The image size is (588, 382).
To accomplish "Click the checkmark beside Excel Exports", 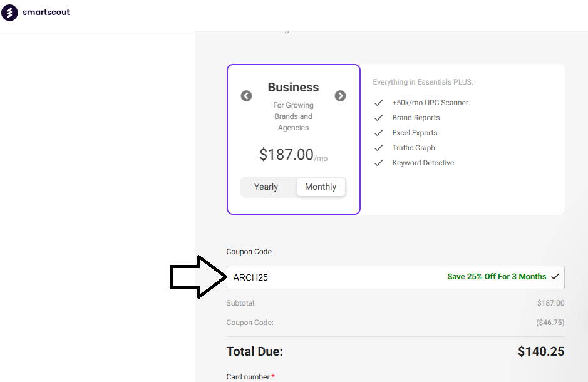I will click(379, 133).
